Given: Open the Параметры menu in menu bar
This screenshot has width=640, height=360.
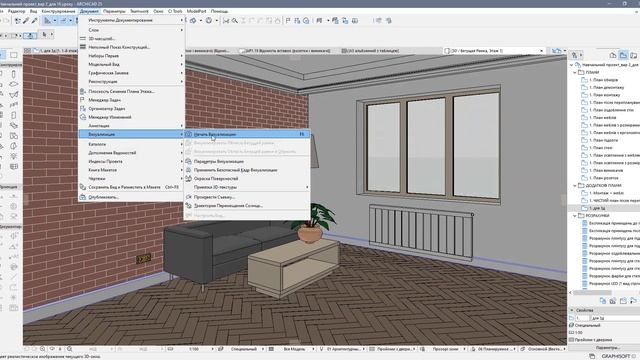Looking at the screenshot, I should click(114, 11).
